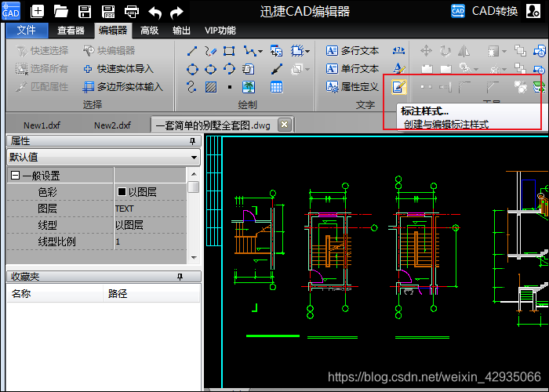Viewport: 549px width, 392px height.
Task: Pin the 属性 panel
Action: [x=192, y=141]
